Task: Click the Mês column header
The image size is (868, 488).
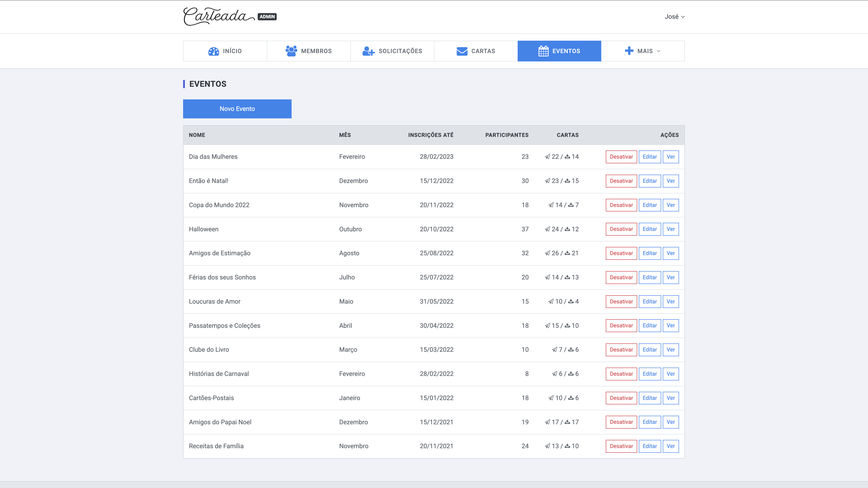Action: click(x=345, y=135)
